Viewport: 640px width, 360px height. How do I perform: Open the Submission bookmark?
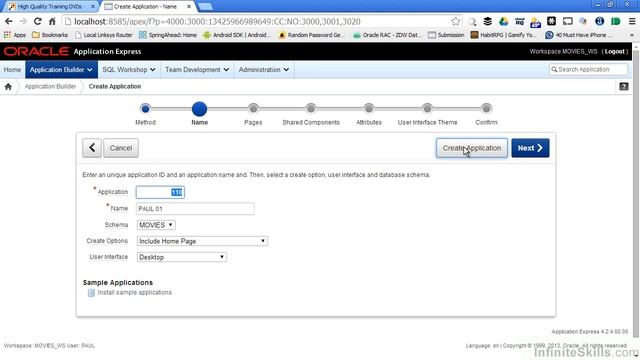[446, 35]
